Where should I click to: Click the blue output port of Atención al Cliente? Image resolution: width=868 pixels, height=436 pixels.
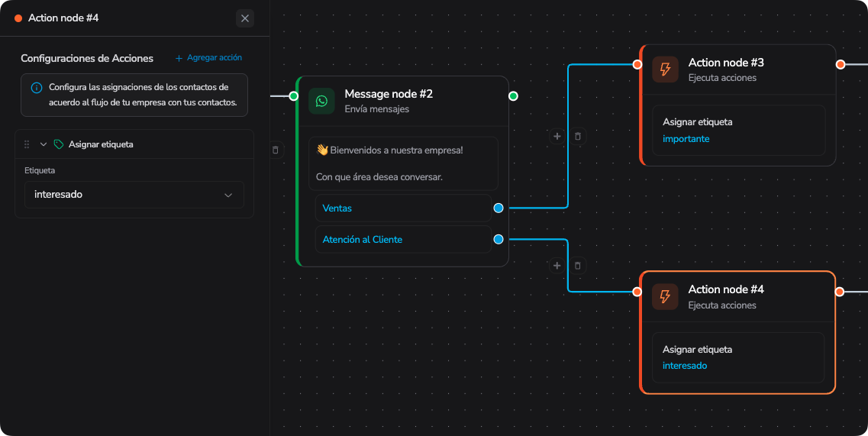pos(499,239)
